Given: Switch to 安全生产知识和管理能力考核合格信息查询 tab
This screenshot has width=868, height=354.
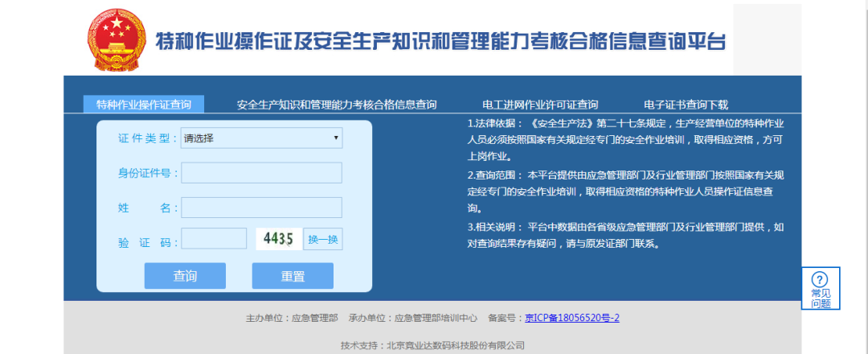Looking at the screenshot, I should tap(337, 104).
